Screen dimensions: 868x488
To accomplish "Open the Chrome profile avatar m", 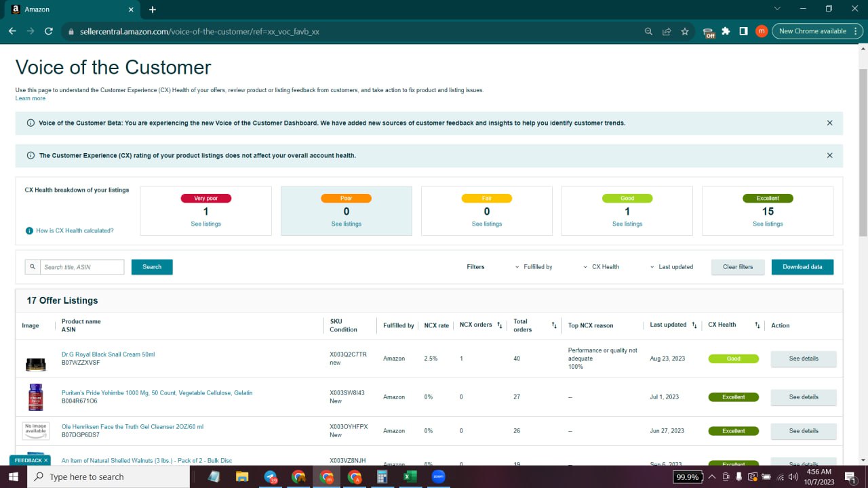I will [762, 31].
